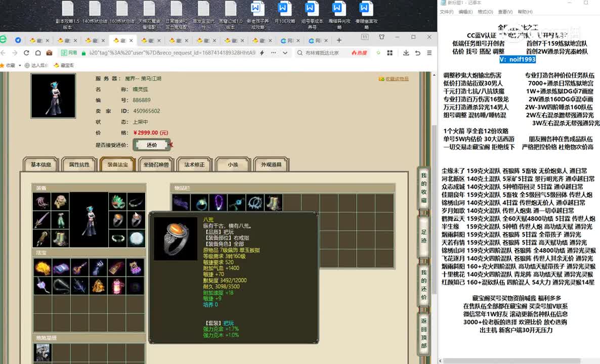
Task: Click the Notepad horizontal scrollbar
Action: (513, 361)
